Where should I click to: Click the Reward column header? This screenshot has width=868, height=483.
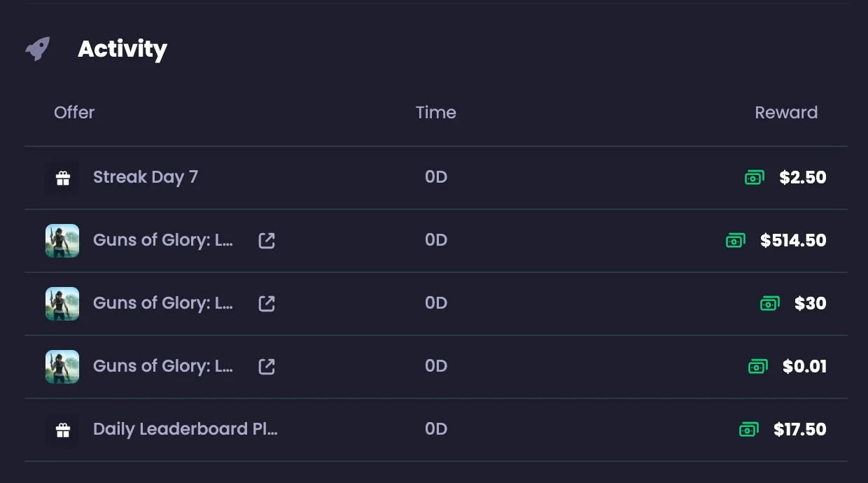tap(785, 113)
